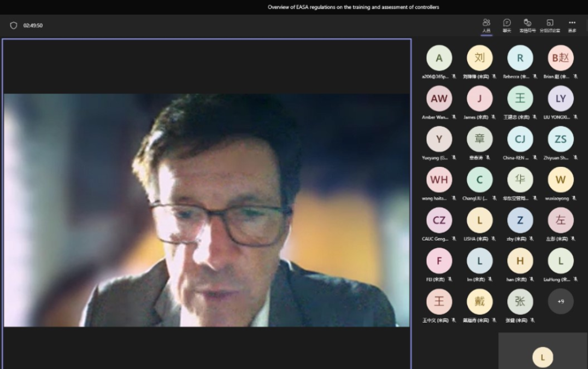This screenshot has width=588, height=369.
Task: Open the Chat (聊天) panel
Action: pyautogui.click(x=507, y=25)
